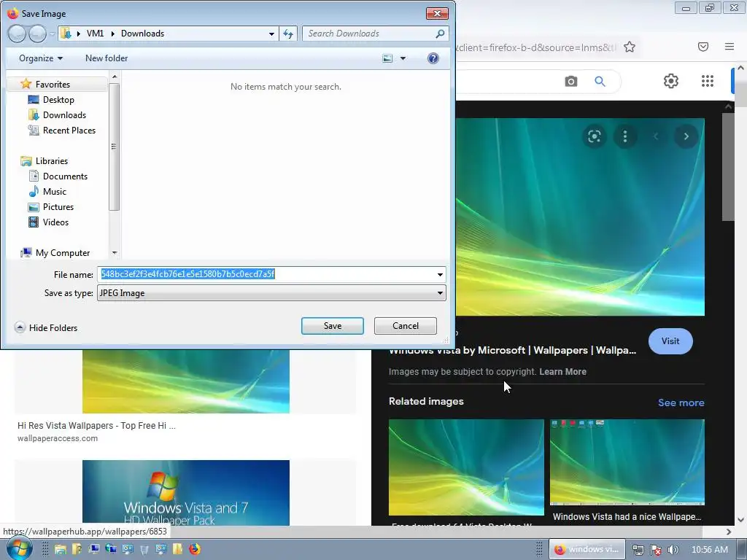Click the Lens search icon on preview image

(594, 136)
